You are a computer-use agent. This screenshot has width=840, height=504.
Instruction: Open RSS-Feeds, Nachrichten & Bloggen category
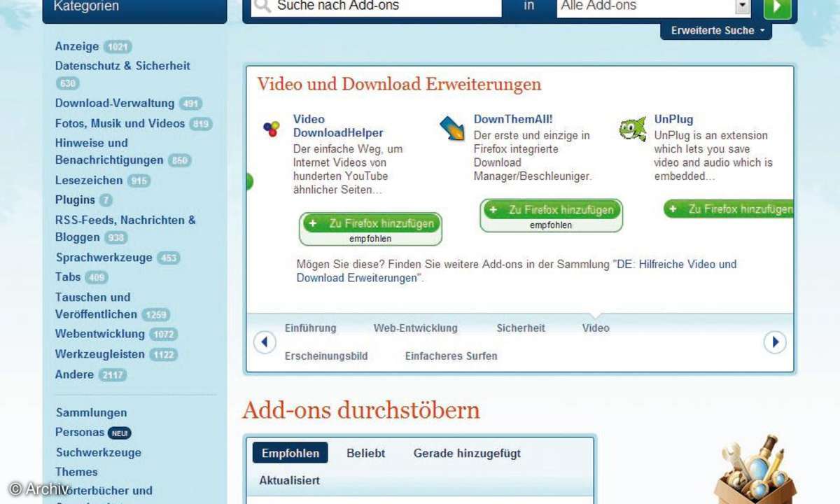[x=125, y=229]
